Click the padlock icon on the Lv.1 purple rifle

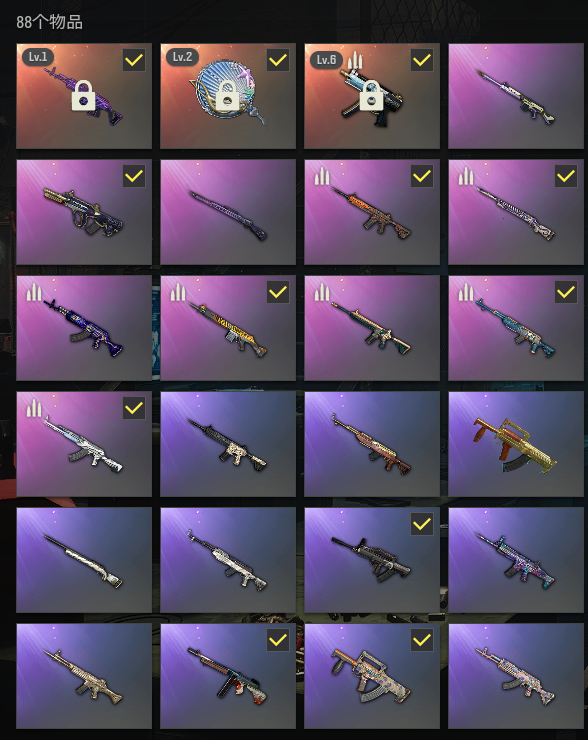pyautogui.click(x=84, y=95)
